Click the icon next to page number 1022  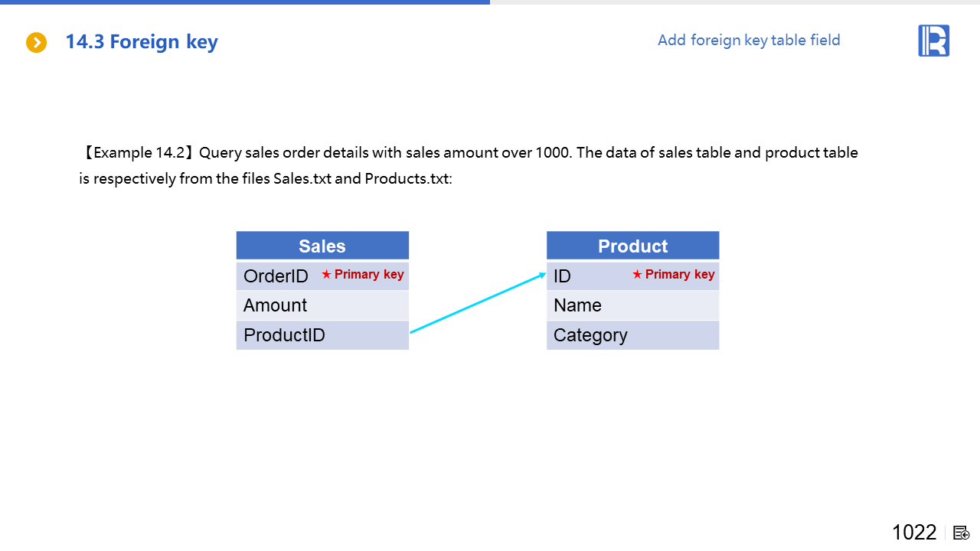coord(962,533)
